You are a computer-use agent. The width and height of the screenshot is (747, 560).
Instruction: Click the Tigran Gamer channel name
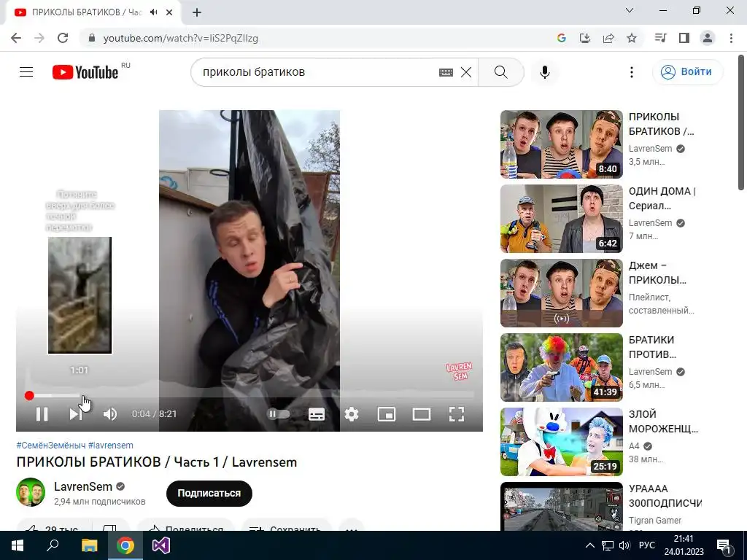coord(655,521)
